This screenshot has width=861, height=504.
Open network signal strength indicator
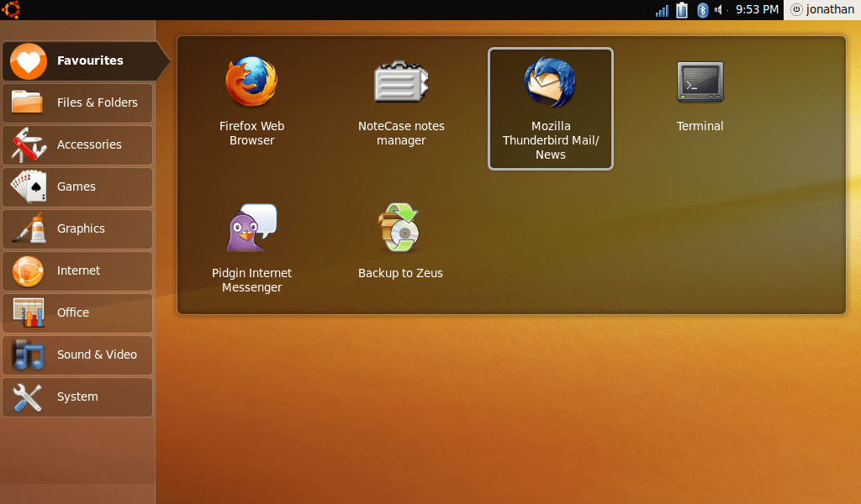point(662,10)
